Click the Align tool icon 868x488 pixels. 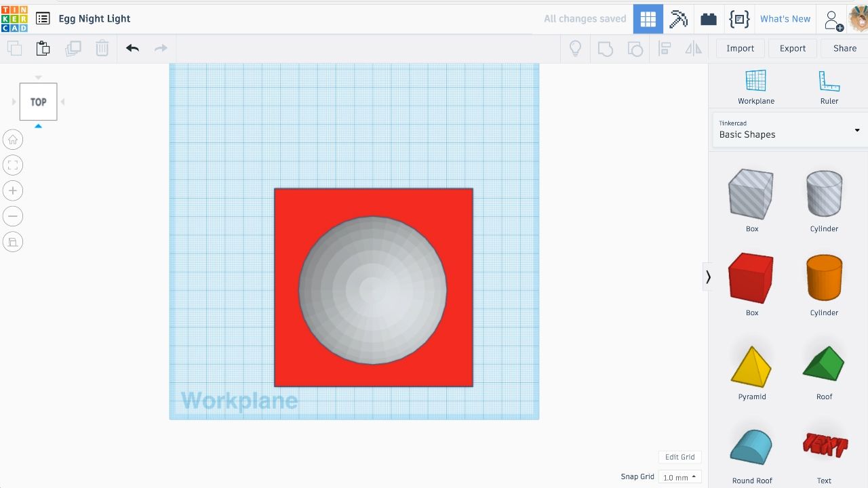pyautogui.click(x=665, y=48)
